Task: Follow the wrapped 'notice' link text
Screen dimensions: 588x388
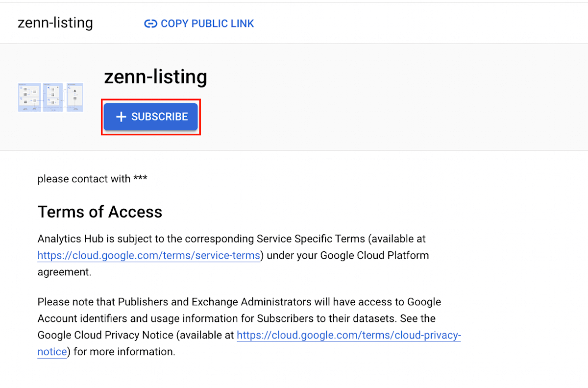Action: coord(52,352)
